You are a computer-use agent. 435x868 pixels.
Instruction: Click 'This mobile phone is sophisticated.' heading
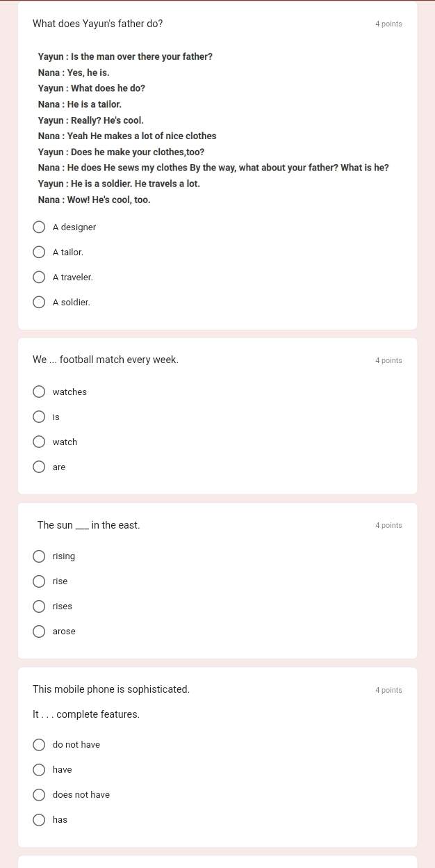tap(111, 689)
